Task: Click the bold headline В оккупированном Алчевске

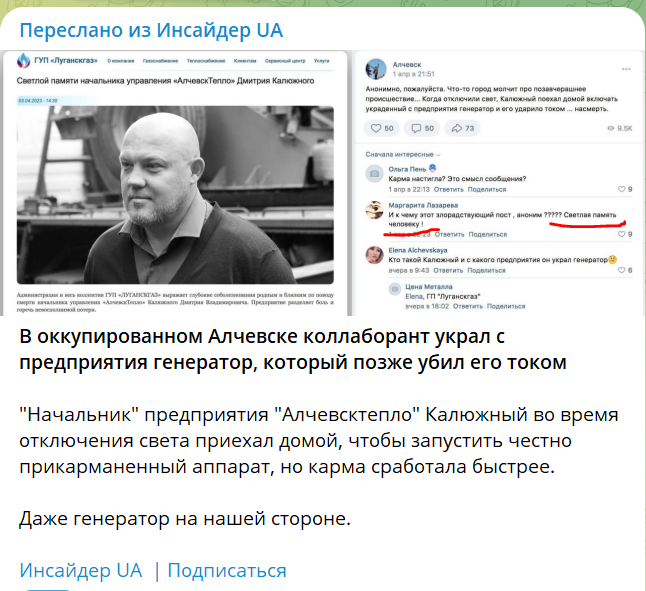Action: pos(293,349)
